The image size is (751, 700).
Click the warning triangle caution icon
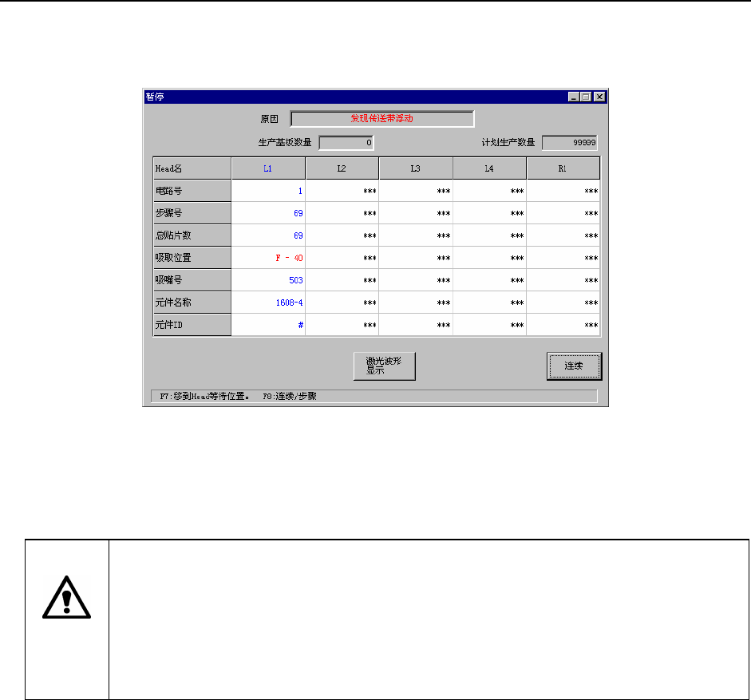[66, 598]
